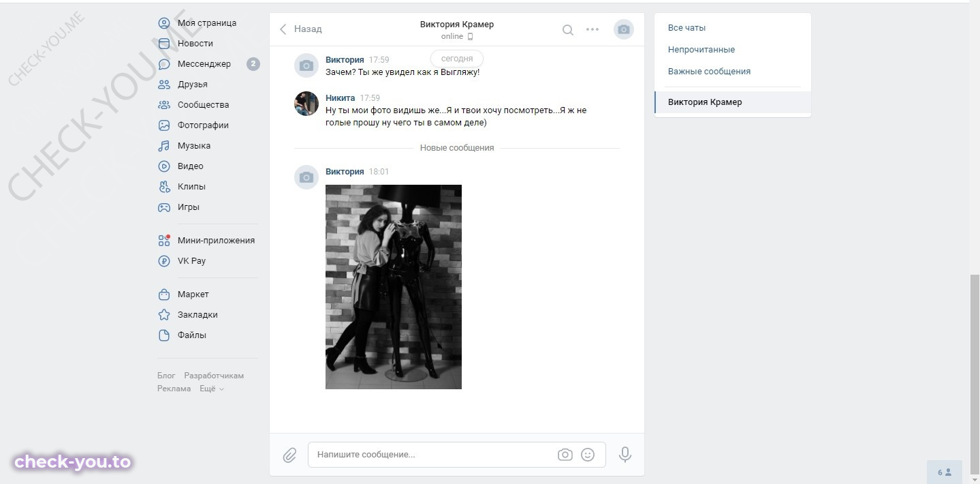Click the Фотографии picture icon
The width and height of the screenshot is (980, 484).
point(164,125)
